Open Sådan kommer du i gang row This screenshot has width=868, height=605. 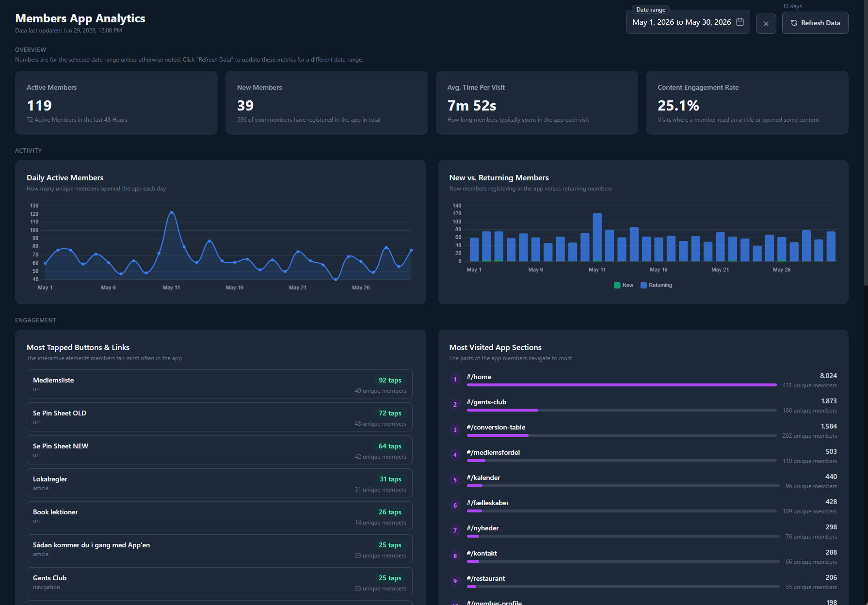[220, 549]
